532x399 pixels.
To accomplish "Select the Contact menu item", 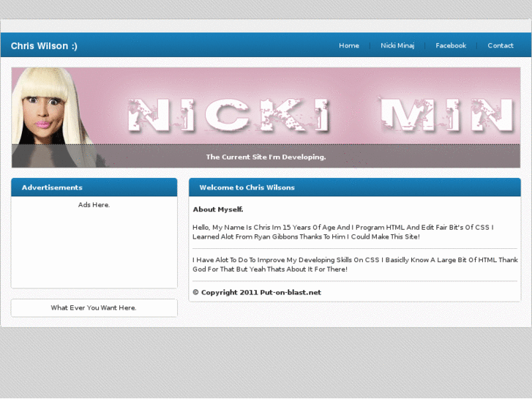I will click(500, 45).
